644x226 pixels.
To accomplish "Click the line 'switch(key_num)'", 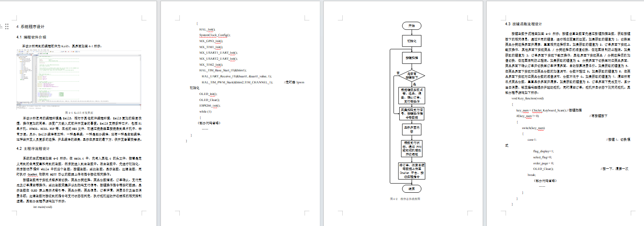I will click(533, 128).
